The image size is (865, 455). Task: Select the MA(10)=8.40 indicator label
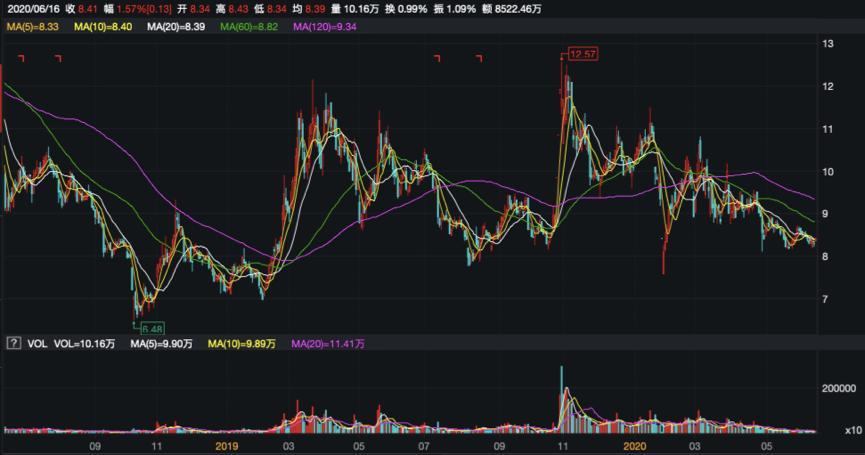click(104, 26)
